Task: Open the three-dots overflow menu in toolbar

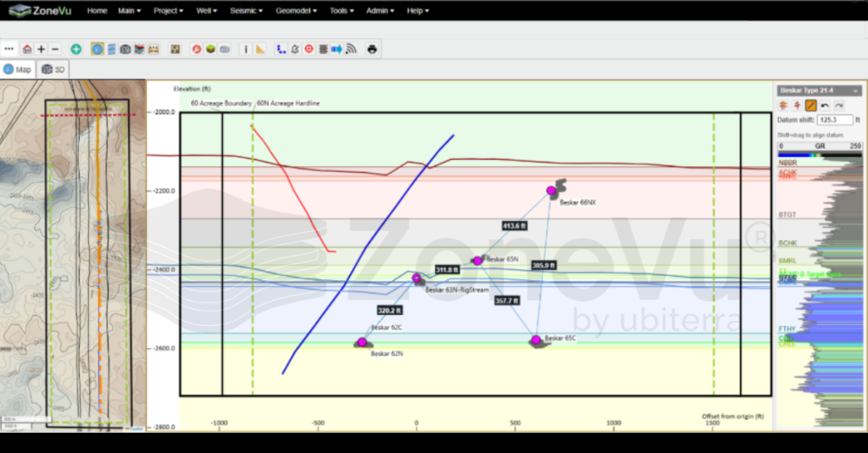Action: (x=8, y=49)
